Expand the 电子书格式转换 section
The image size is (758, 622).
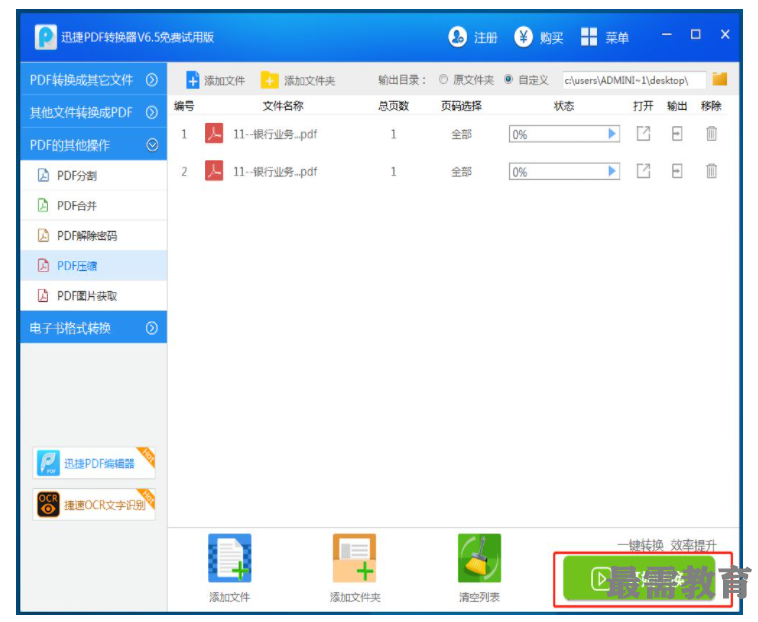coord(94,328)
